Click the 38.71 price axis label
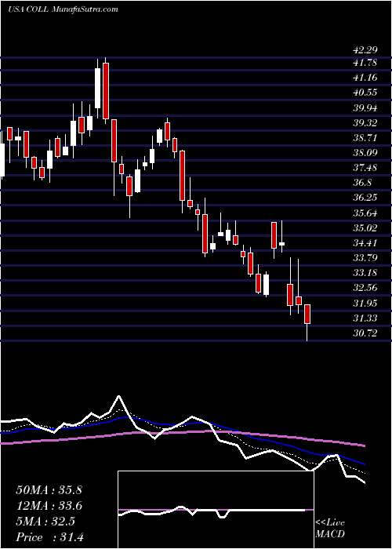The width and height of the screenshot is (392, 549). pos(365,137)
